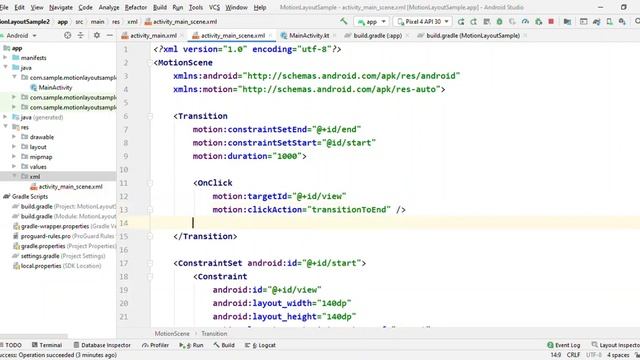Hide the Project tool window
The height and width of the screenshot is (360, 640).
(109, 36)
